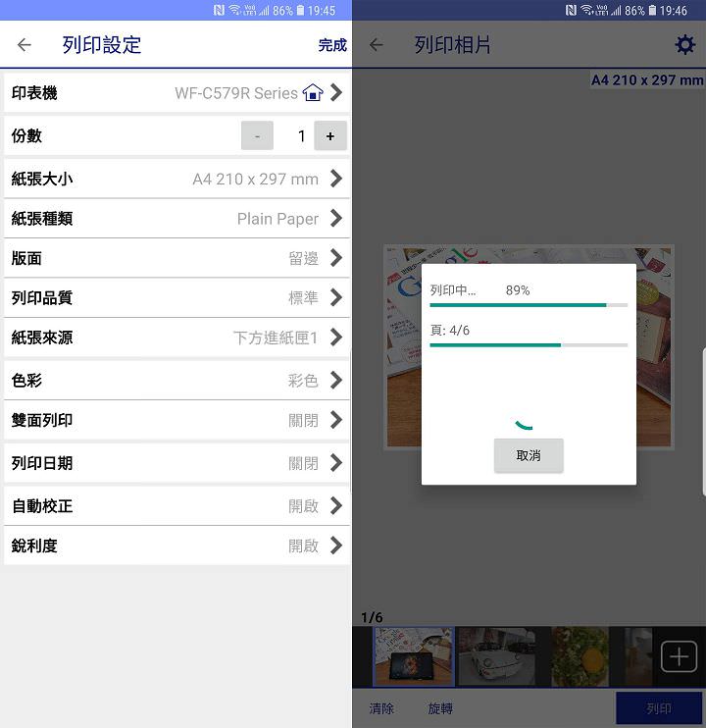Tap the Wi-Fi icon in 列印設定 status bar
The image size is (706, 728).
click(x=234, y=10)
